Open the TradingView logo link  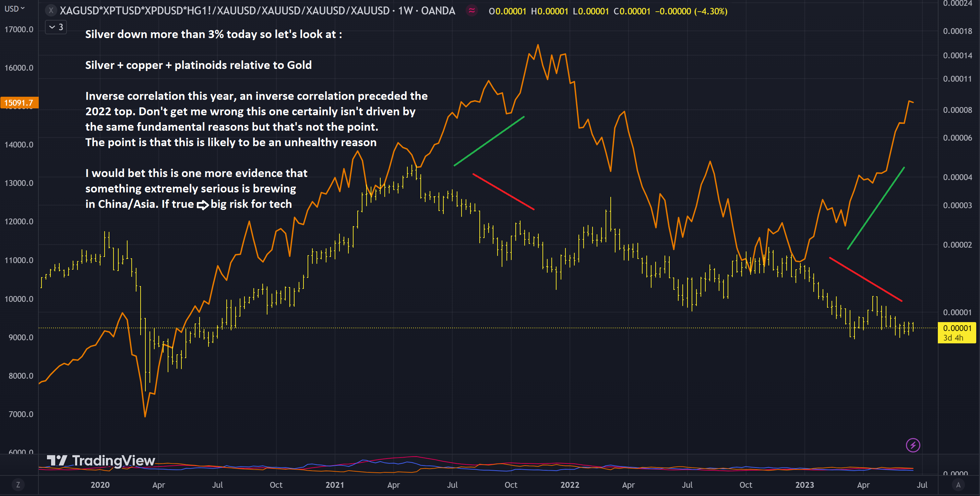click(x=101, y=461)
